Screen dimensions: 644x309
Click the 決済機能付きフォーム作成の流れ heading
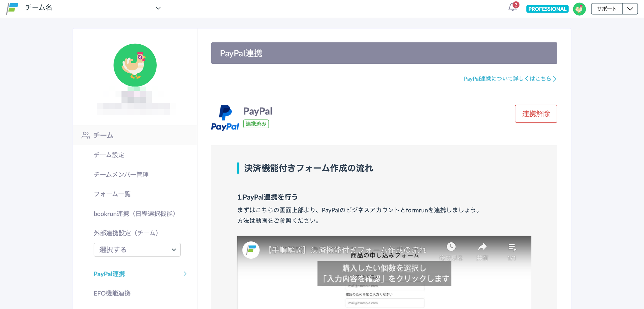pos(308,168)
